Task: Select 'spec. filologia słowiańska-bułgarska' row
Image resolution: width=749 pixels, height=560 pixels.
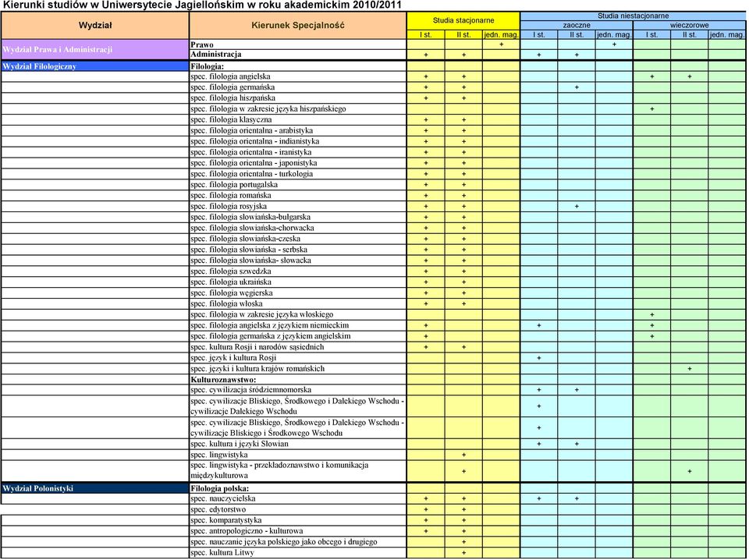Action: point(297,218)
